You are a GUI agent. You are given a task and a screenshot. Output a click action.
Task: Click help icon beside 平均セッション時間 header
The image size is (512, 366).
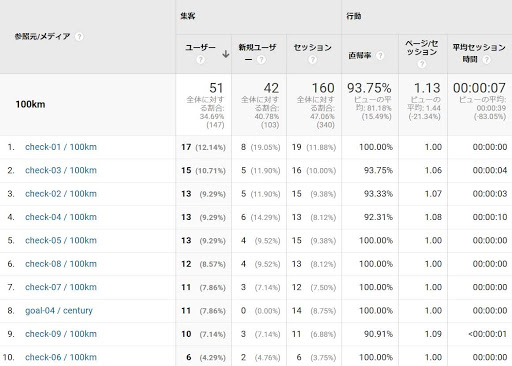tap(487, 60)
